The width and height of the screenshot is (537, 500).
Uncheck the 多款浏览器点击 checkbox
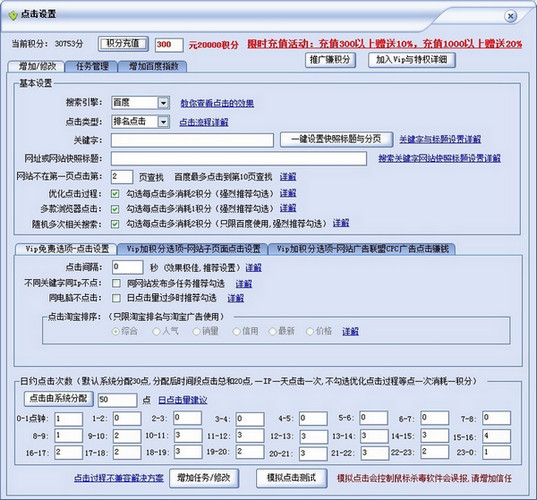tap(115, 209)
